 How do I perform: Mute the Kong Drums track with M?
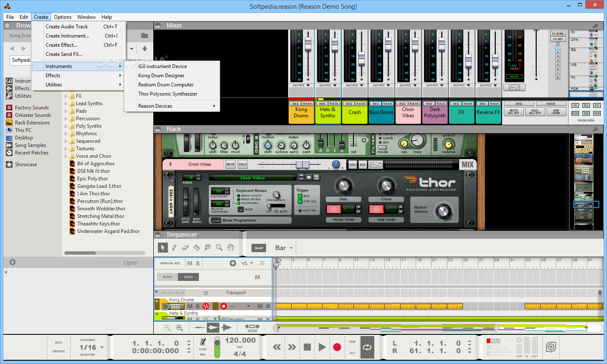pos(190,306)
